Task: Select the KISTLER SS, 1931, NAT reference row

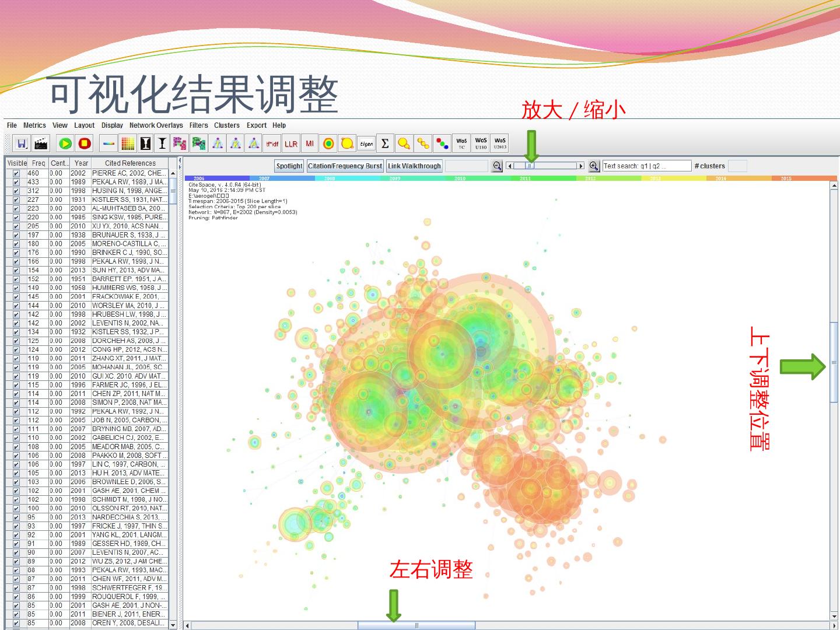Action: click(86, 199)
